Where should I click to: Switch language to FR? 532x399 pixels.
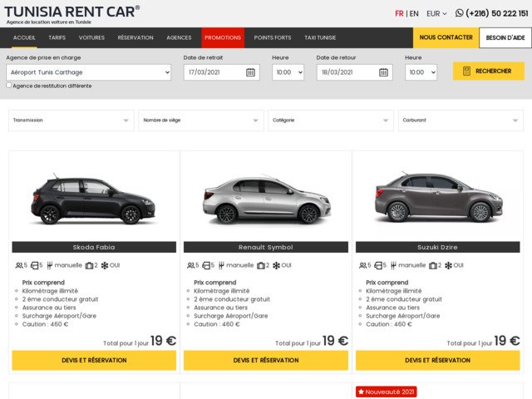pyautogui.click(x=399, y=13)
